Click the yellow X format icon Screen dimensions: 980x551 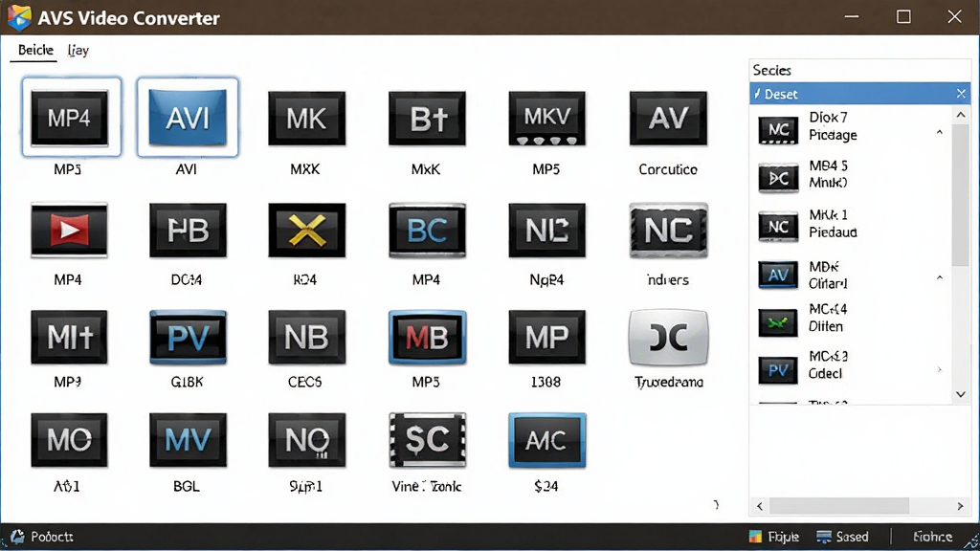point(307,230)
